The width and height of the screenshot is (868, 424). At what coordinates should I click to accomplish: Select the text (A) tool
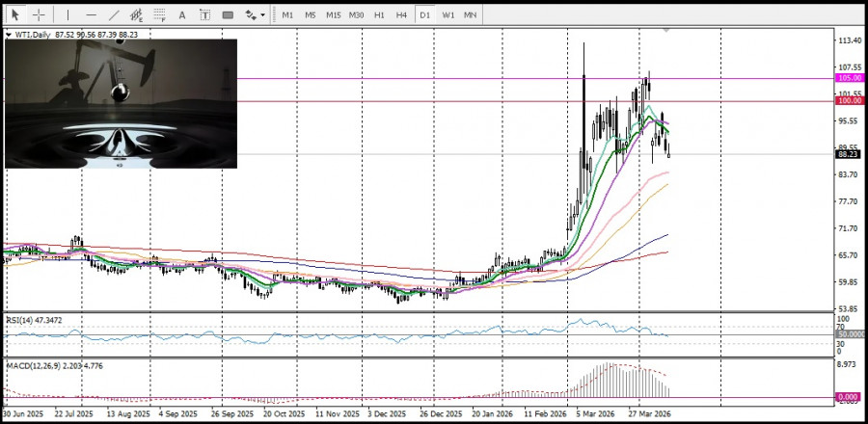point(181,14)
